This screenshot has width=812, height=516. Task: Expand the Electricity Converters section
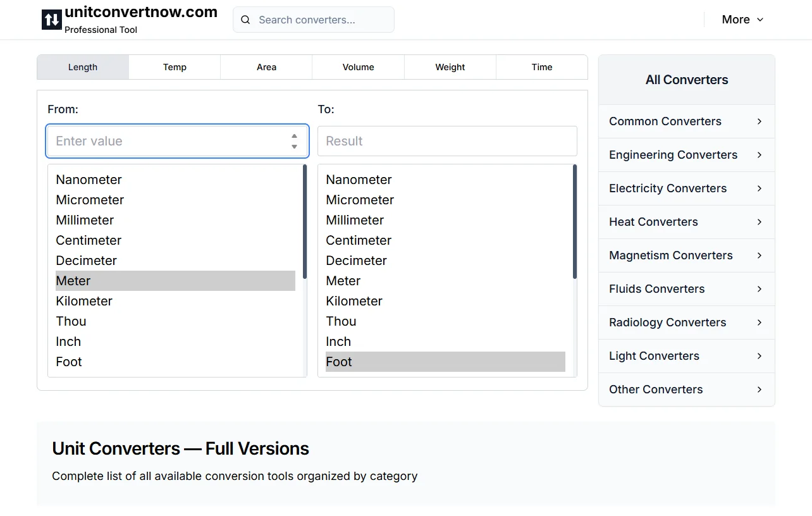686,188
